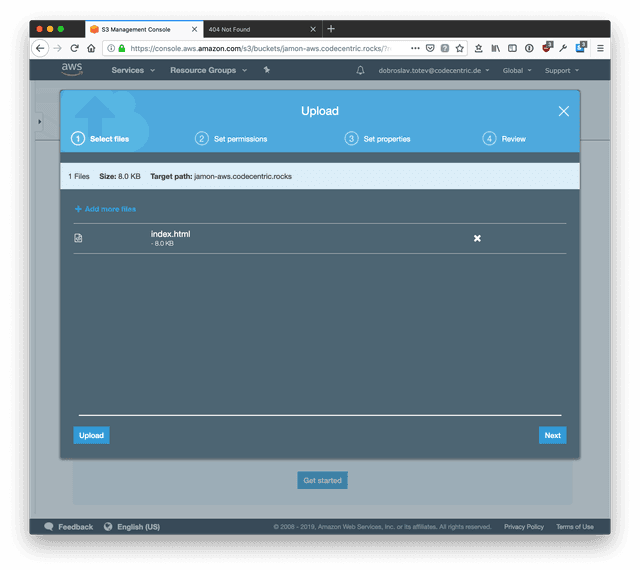Open the Privacy Policy link
Image resolution: width=640 pixels, height=570 pixels.
(x=524, y=527)
